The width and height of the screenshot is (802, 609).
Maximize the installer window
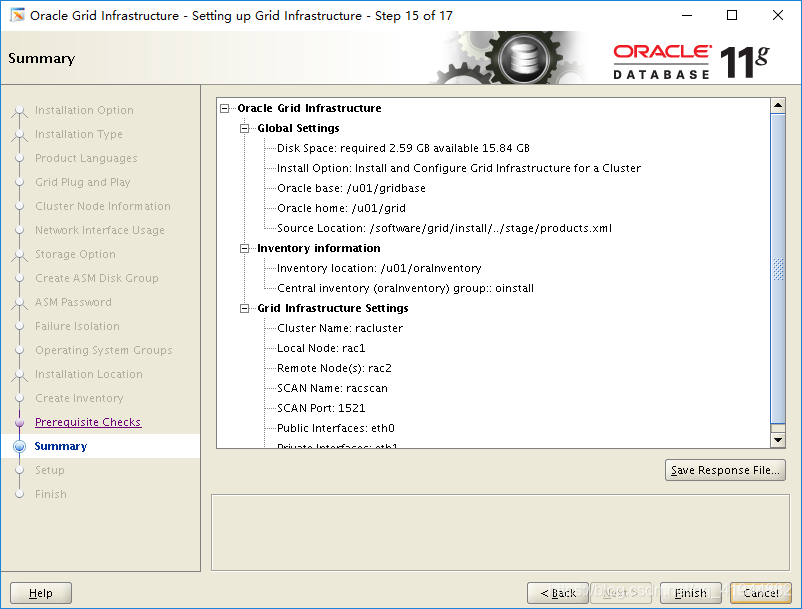pyautogui.click(x=732, y=15)
